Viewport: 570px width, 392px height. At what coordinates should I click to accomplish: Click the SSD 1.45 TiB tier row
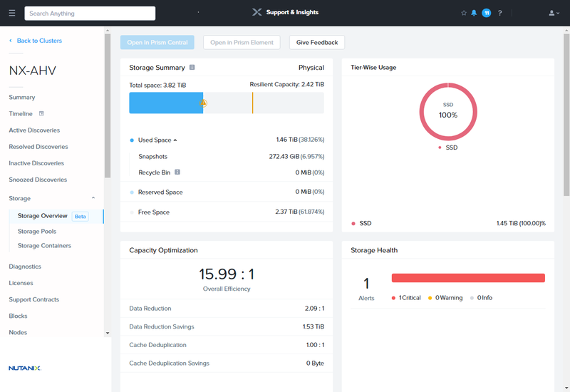[x=448, y=223]
